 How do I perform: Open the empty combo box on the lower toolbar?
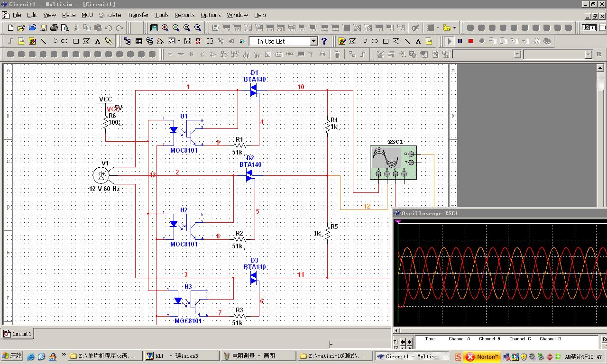(x=487, y=54)
